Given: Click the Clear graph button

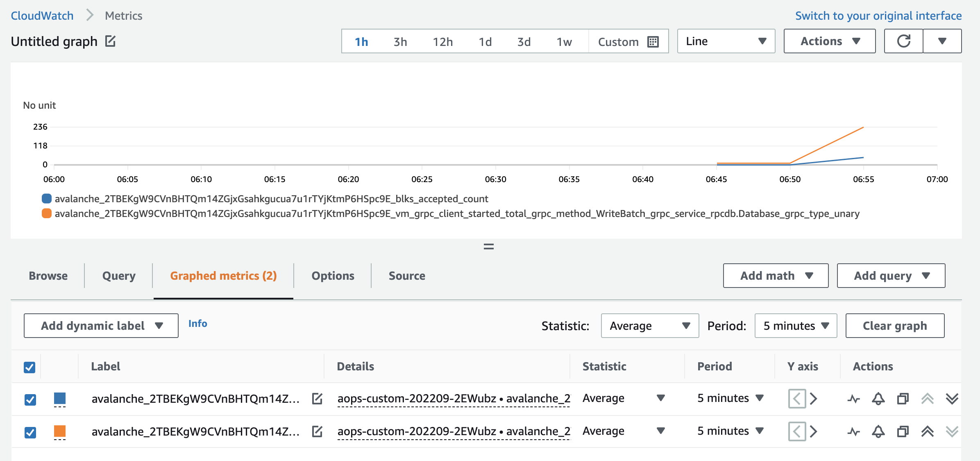Looking at the screenshot, I should (894, 326).
